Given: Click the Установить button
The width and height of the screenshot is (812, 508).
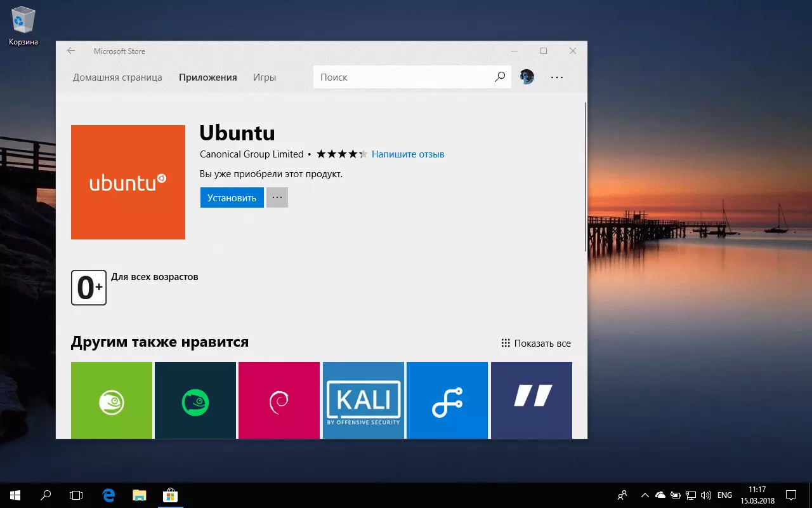Looking at the screenshot, I should click(232, 197).
